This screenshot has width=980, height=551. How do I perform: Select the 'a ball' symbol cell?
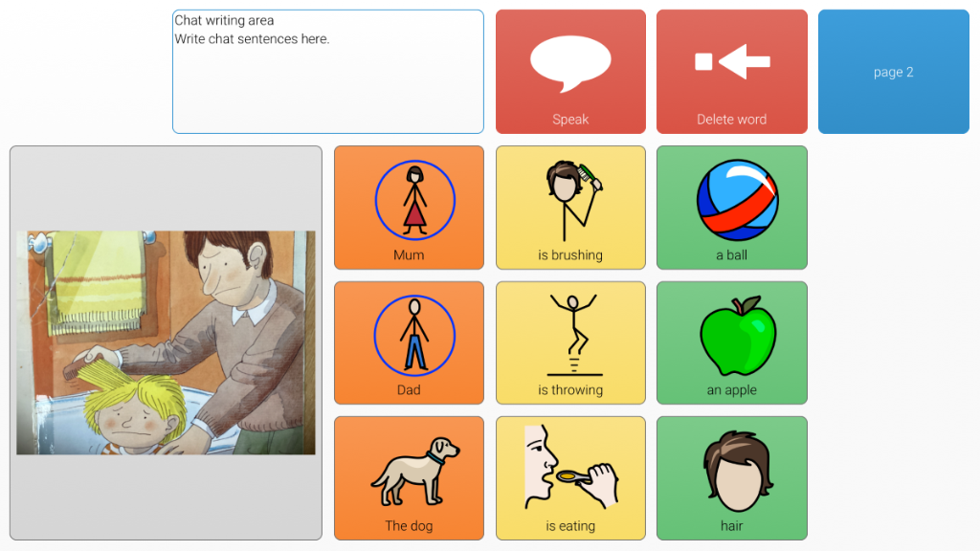click(732, 208)
